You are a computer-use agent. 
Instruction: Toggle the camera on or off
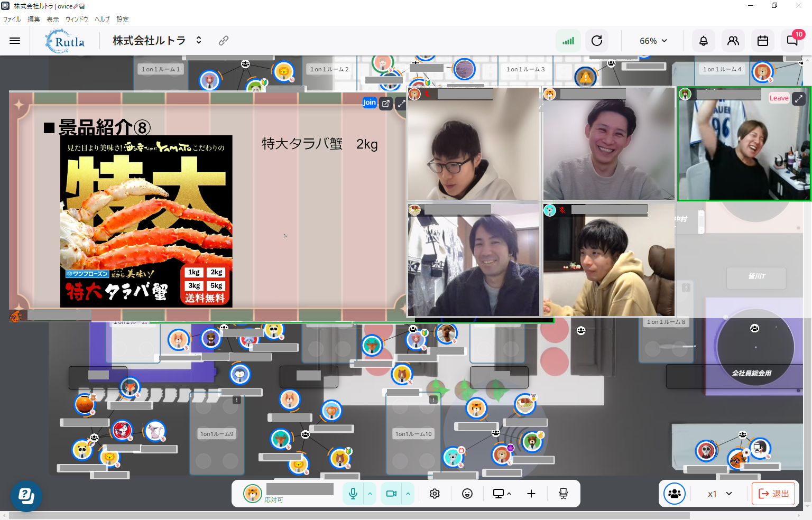(391, 494)
